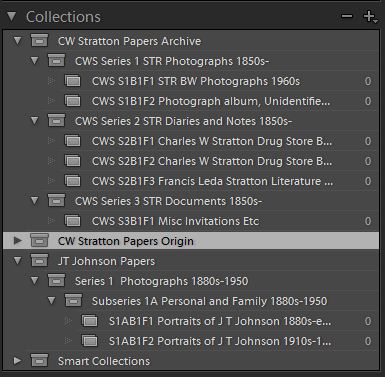The width and height of the screenshot is (385, 377).
Task: Click CW Stratton Papers Origin set icon
Action: (40, 241)
